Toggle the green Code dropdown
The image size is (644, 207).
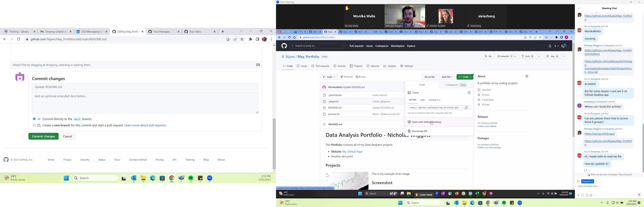(x=465, y=77)
